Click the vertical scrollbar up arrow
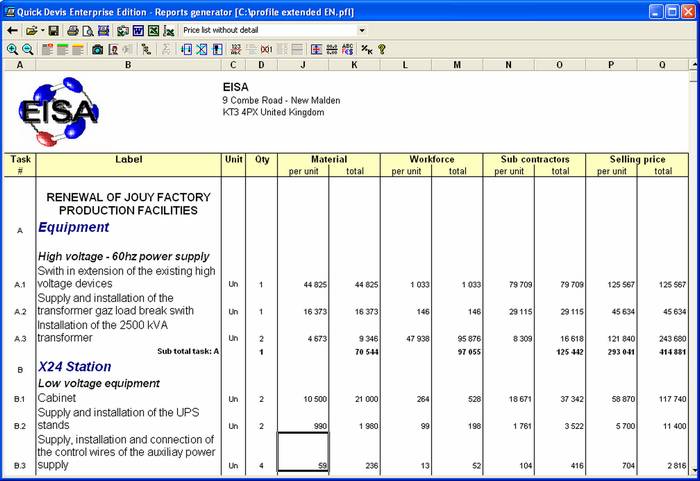700x481 pixels. (x=693, y=65)
